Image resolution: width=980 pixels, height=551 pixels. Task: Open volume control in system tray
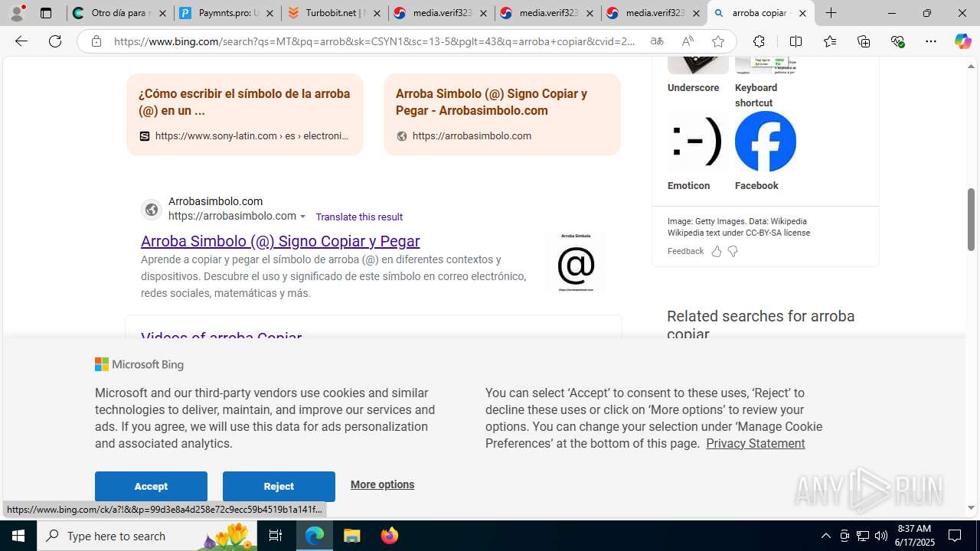point(881,536)
